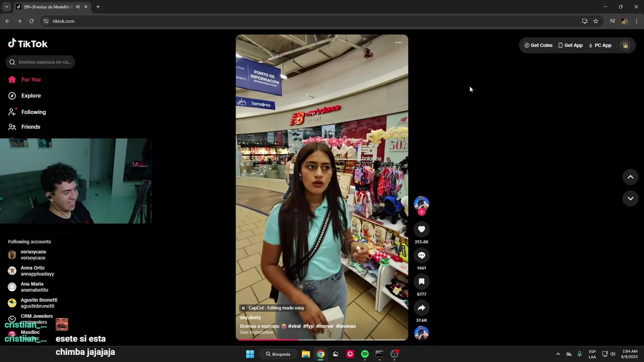This screenshot has width=644, height=362.
Task: Toggle the microphone tray icon
Action: pos(580,354)
